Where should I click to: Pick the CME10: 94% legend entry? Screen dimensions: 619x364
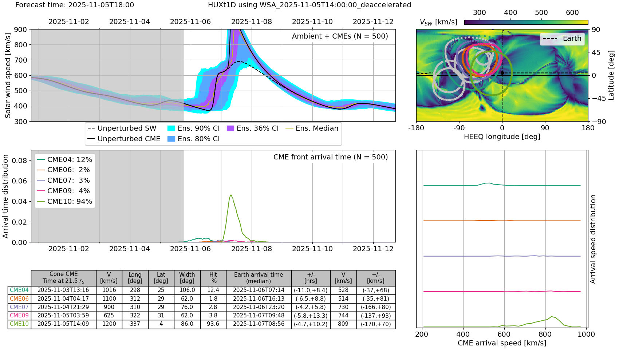pyautogui.click(x=65, y=201)
